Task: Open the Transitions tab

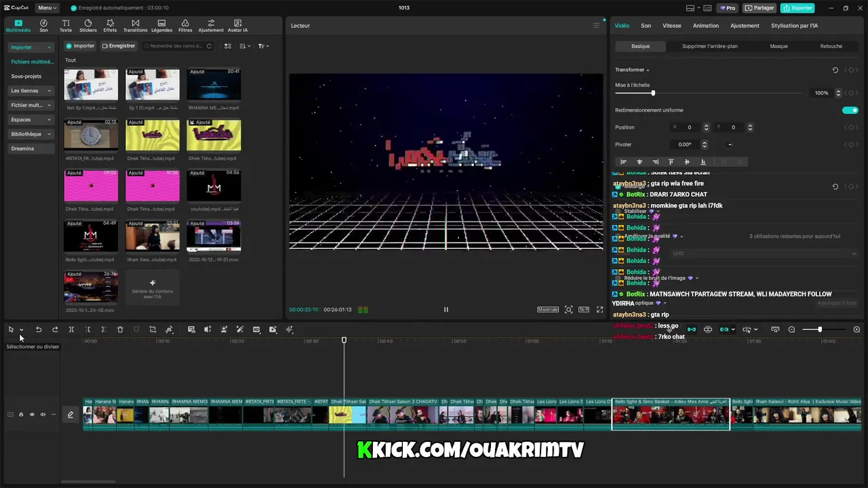Action: point(135,26)
